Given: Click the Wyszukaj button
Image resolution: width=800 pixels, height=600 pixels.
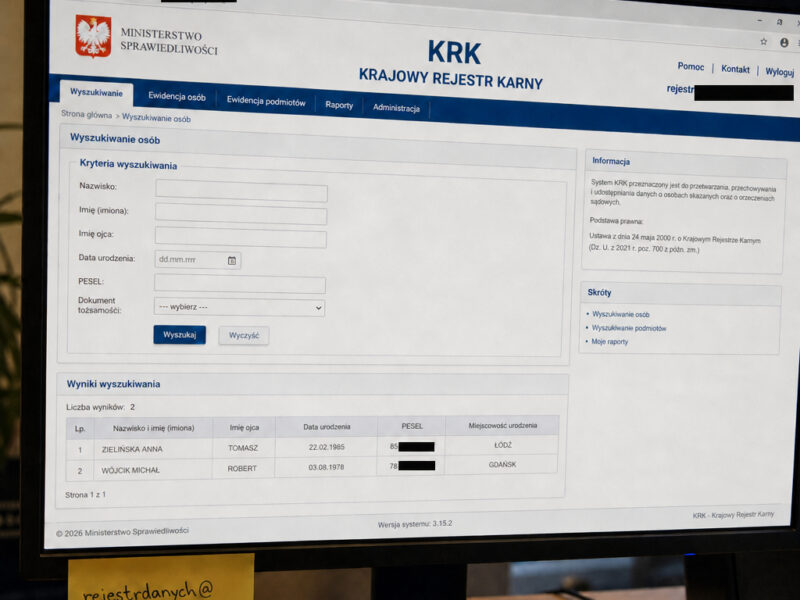Looking at the screenshot, I should point(180,335).
